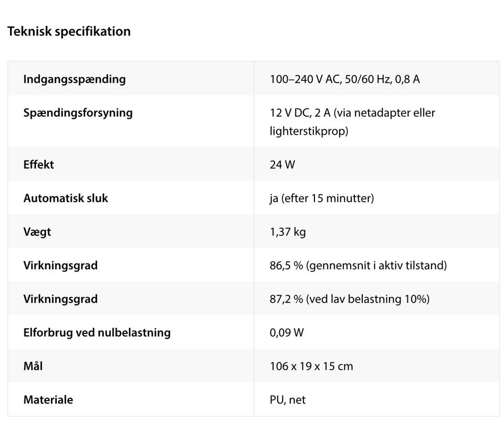504x427 pixels.
Task: Click the "Effekt" row label
Action: coord(39,164)
